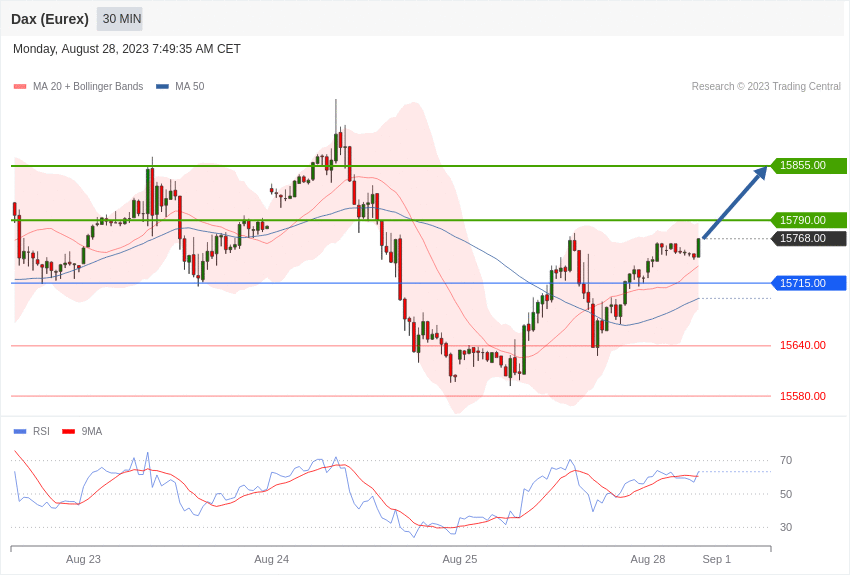Select the MA 50 legend label
Screen dimensions: 850x576
point(190,87)
